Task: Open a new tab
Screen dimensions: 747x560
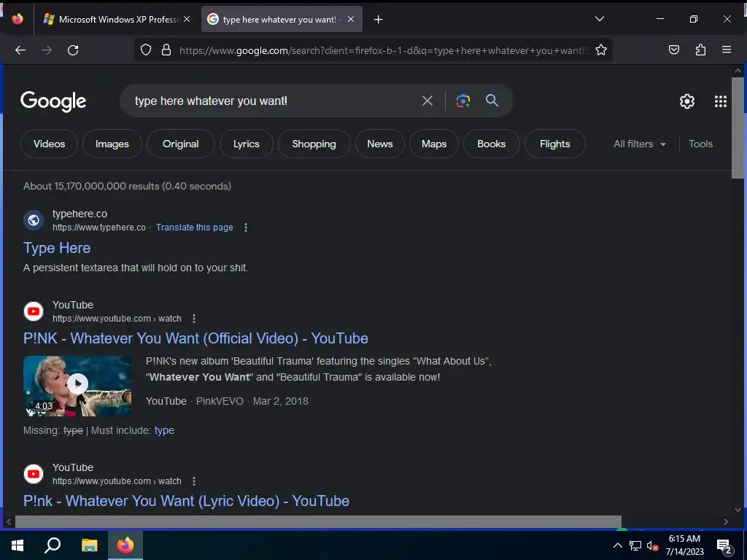Action: [379, 19]
